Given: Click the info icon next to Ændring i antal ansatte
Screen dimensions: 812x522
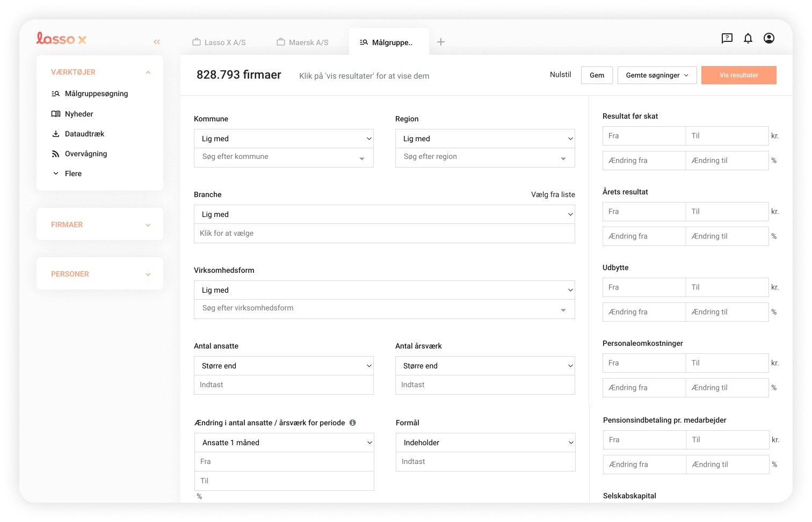Looking at the screenshot, I should click(x=353, y=423).
